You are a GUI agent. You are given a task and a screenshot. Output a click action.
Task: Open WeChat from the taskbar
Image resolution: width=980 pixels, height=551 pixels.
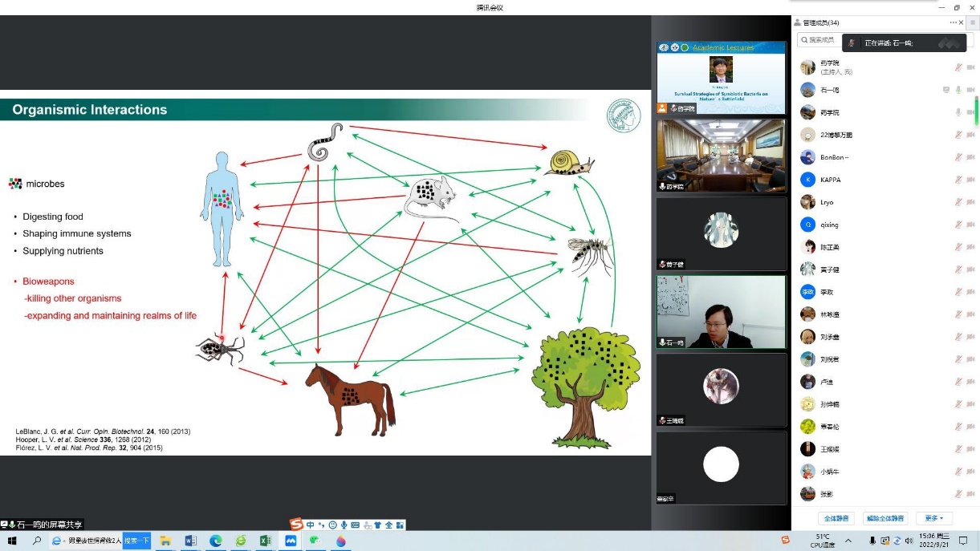coord(315,541)
